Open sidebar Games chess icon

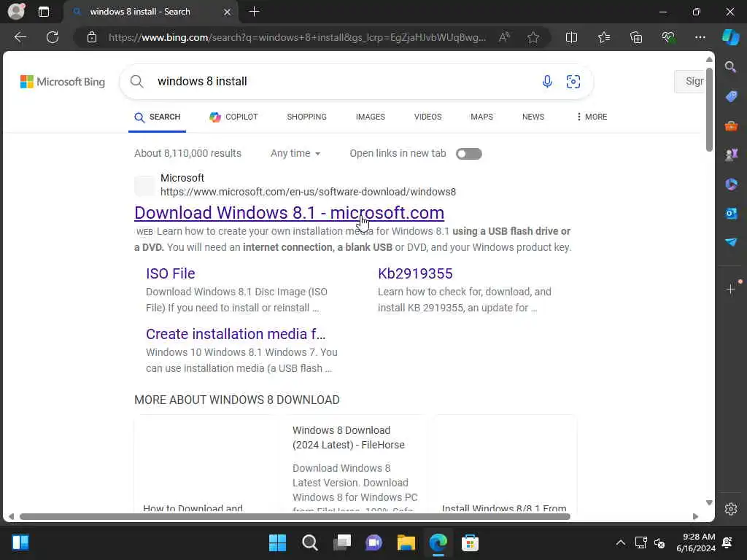[731, 155]
